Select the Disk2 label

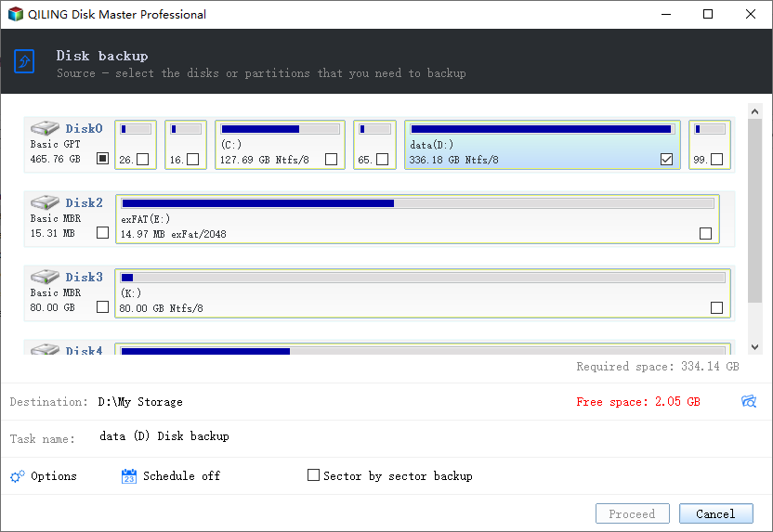tap(84, 203)
